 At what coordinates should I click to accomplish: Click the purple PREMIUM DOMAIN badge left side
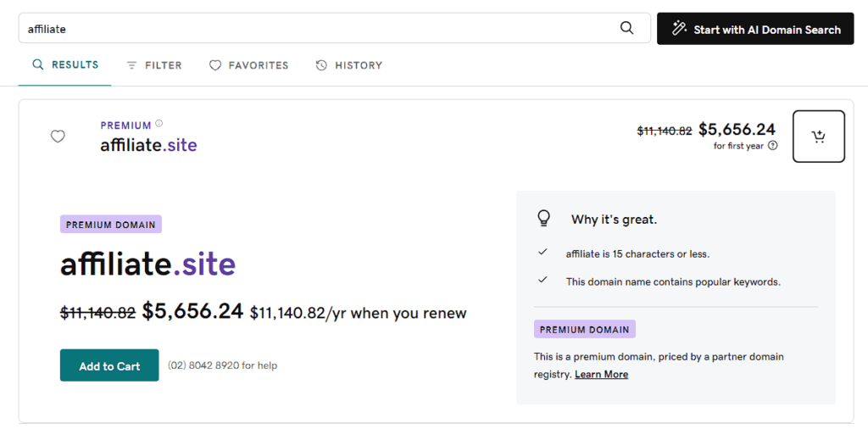[x=111, y=224]
